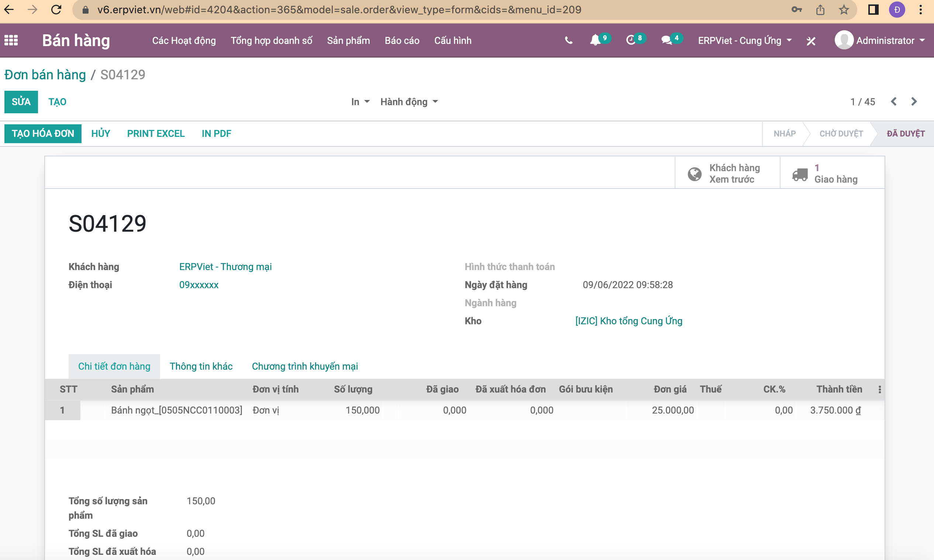Click the phone call icon in navbar
The height and width of the screenshot is (560, 934).
pyautogui.click(x=568, y=40)
